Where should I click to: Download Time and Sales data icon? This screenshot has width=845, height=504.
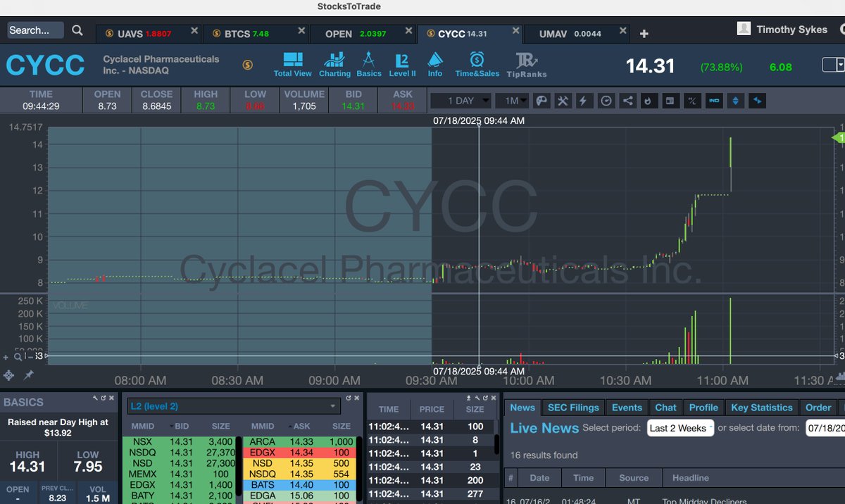point(470,398)
